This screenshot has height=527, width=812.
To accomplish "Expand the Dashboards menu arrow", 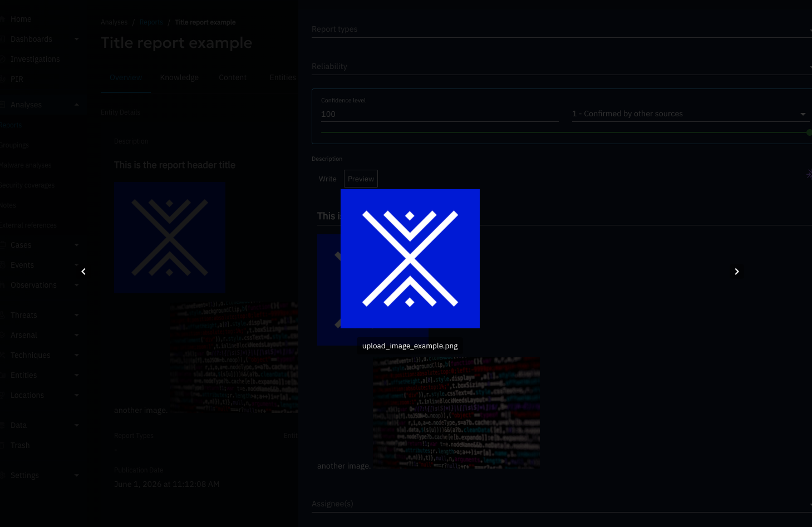I will [77, 39].
